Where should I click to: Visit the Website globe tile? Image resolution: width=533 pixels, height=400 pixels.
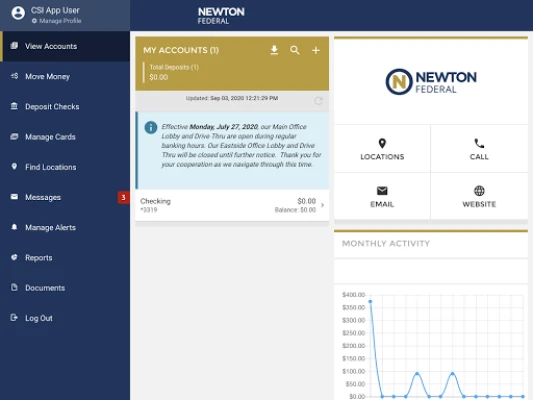(x=479, y=196)
